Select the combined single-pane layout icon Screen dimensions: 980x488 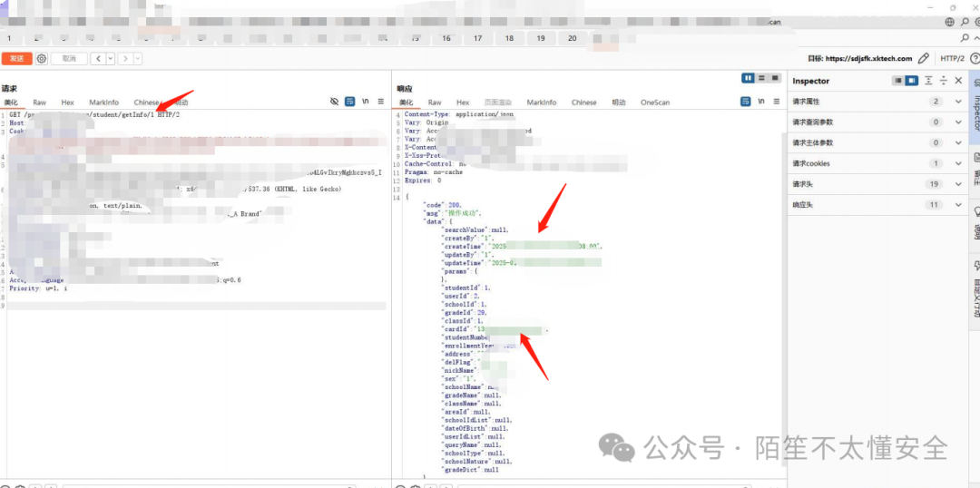[775, 77]
